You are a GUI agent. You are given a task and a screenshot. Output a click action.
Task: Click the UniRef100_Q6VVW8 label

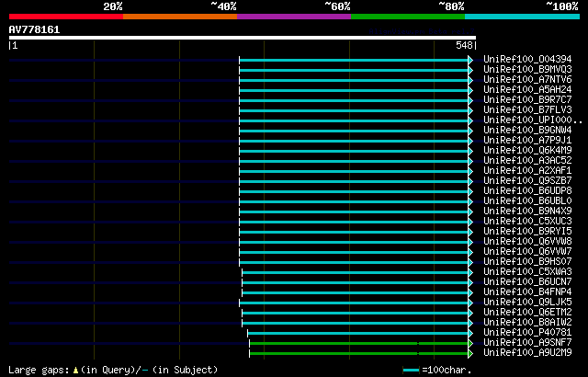coord(527,242)
